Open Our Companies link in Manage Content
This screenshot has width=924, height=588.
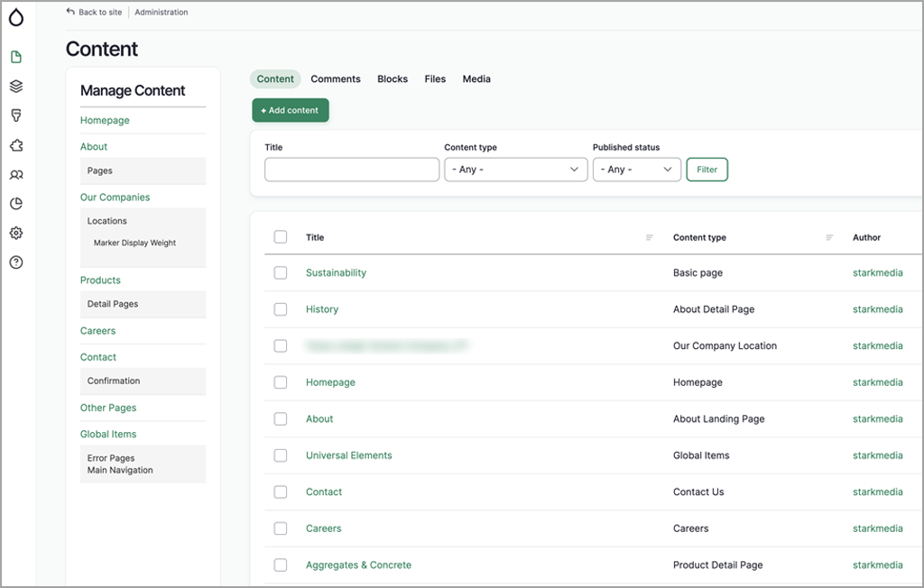pos(115,198)
